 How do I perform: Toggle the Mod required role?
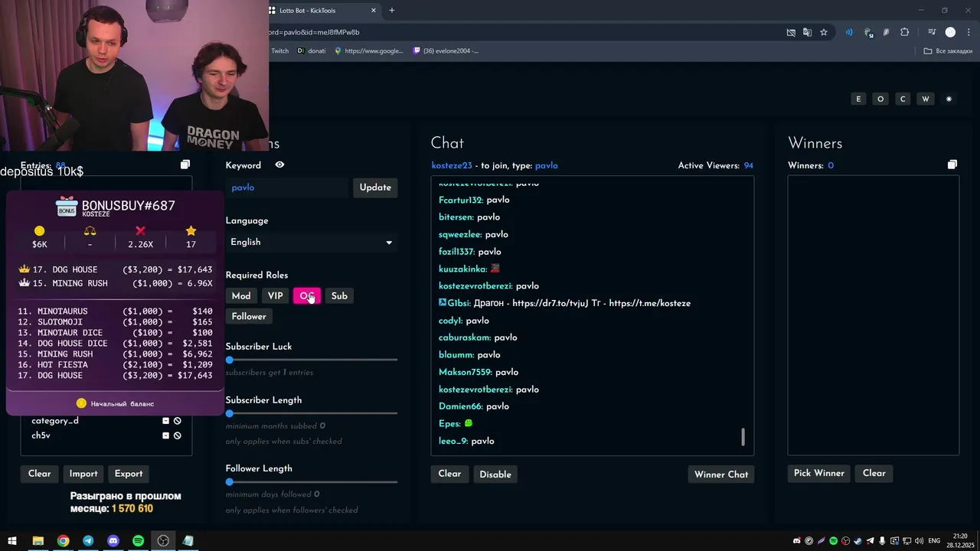click(241, 296)
